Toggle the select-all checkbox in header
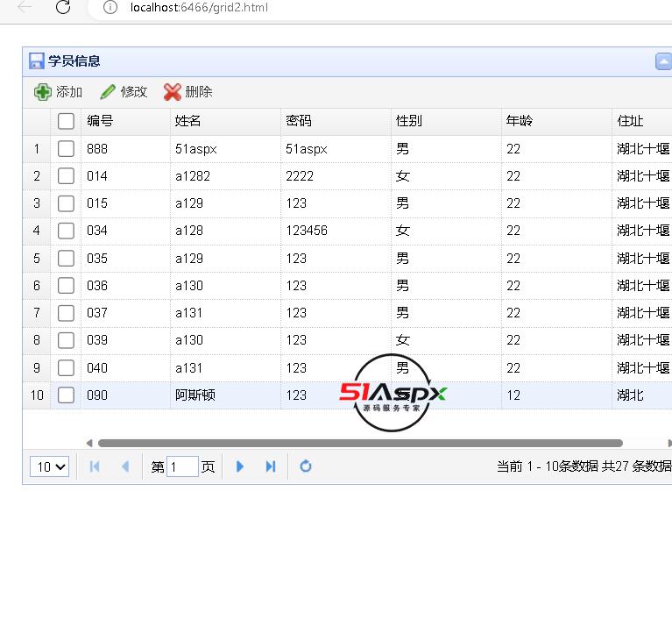Screen dimensions: 672x619 (66, 122)
